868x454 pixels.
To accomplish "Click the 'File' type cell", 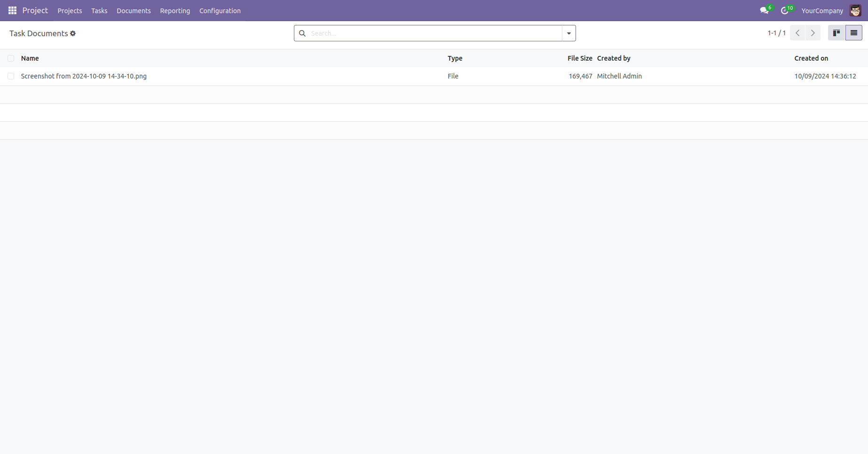I will pyautogui.click(x=453, y=76).
